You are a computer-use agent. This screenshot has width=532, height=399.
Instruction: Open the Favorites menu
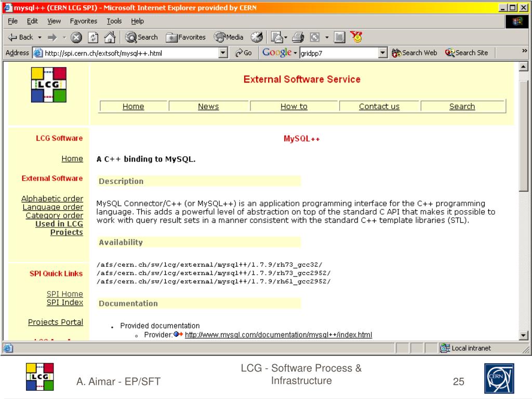click(x=84, y=21)
